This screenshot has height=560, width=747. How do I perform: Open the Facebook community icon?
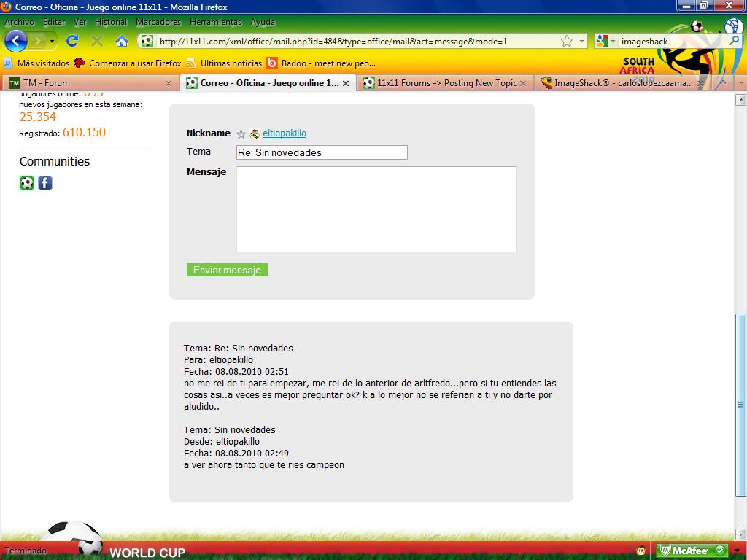coord(45,183)
